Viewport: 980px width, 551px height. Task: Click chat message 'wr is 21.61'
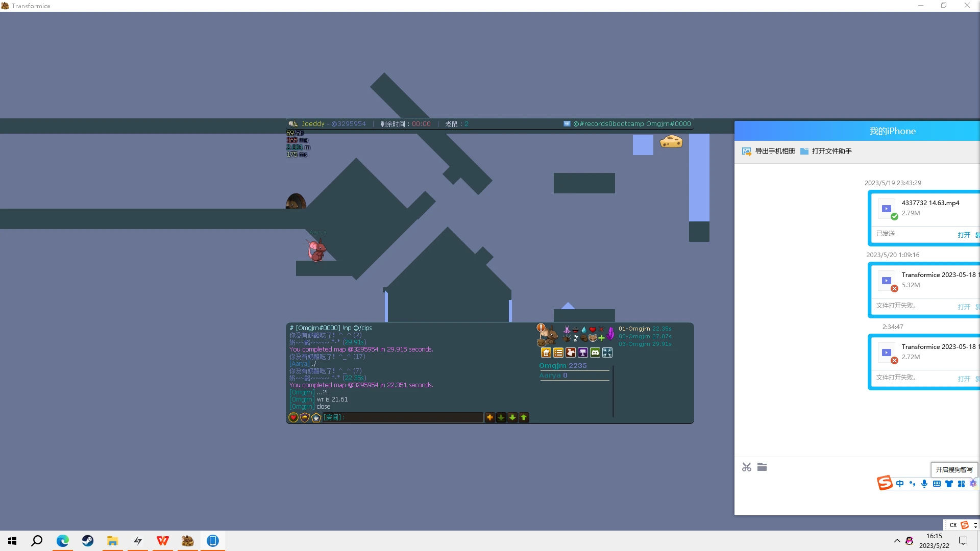[x=332, y=399]
